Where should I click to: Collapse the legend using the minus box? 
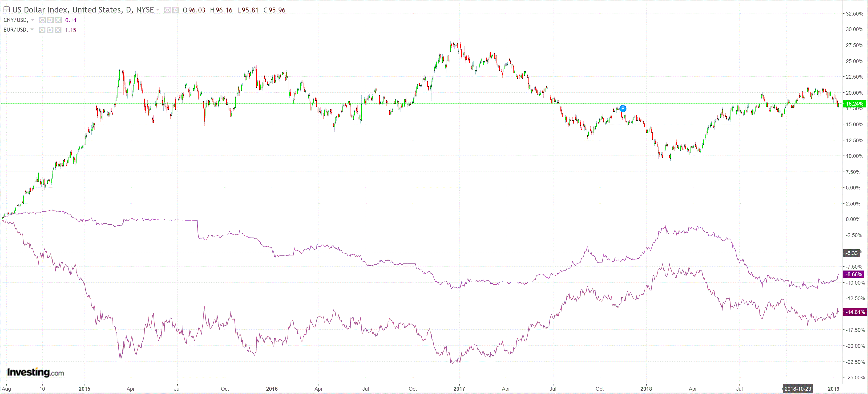6,9
